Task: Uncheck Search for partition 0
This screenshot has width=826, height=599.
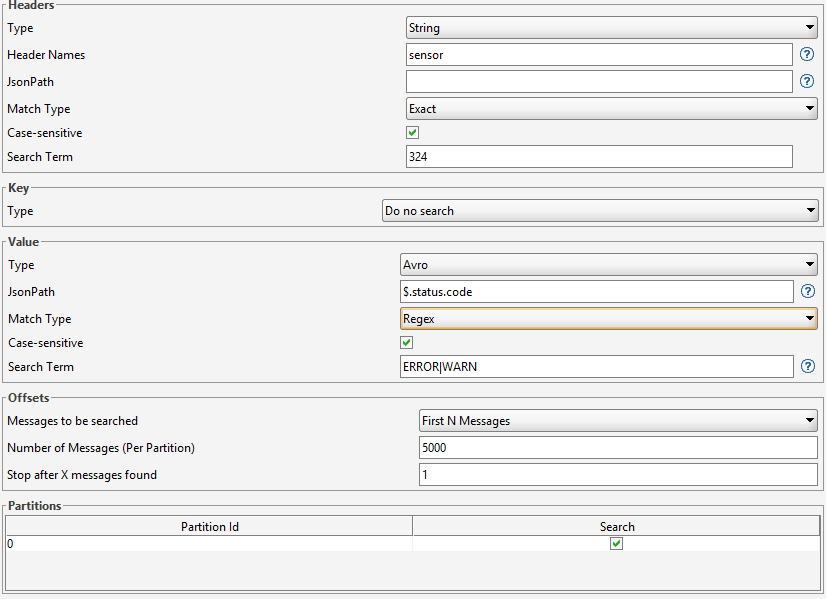Action: [616, 543]
